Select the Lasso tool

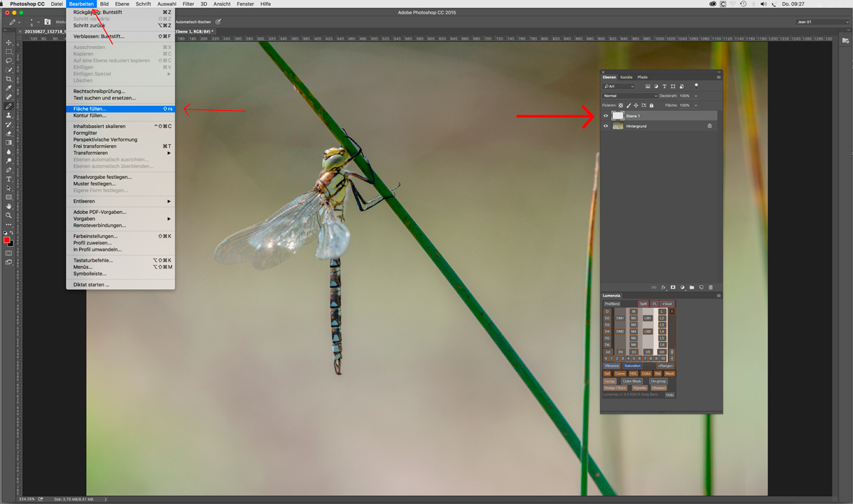tap(9, 61)
